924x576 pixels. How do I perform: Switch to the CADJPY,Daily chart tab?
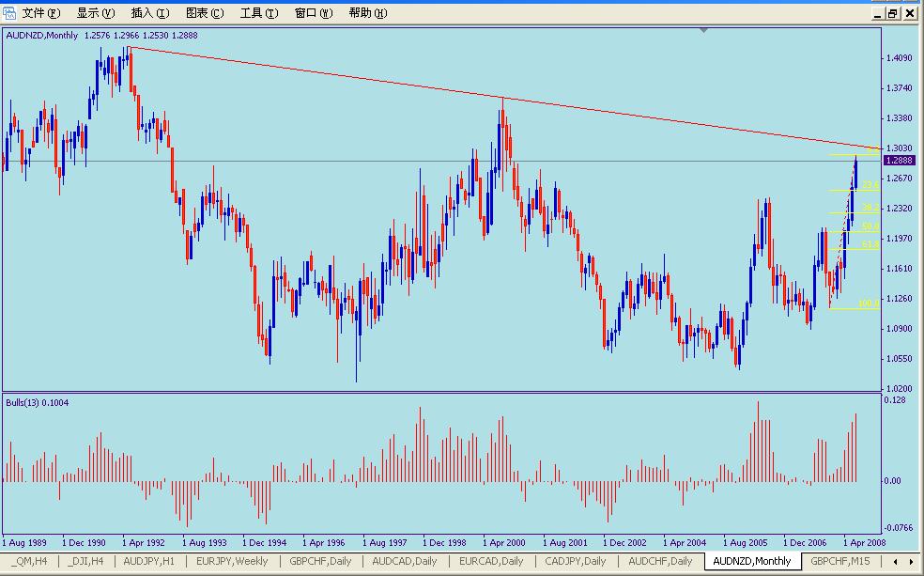[575, 561]
